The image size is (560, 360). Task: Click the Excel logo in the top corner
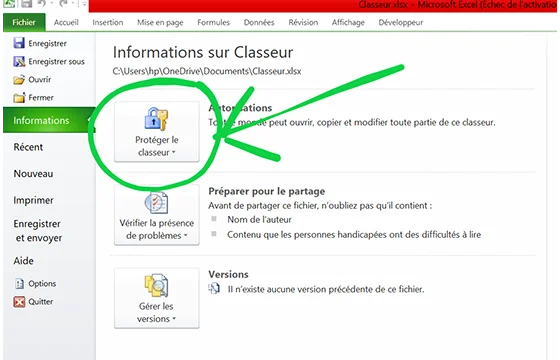[10, 4]
